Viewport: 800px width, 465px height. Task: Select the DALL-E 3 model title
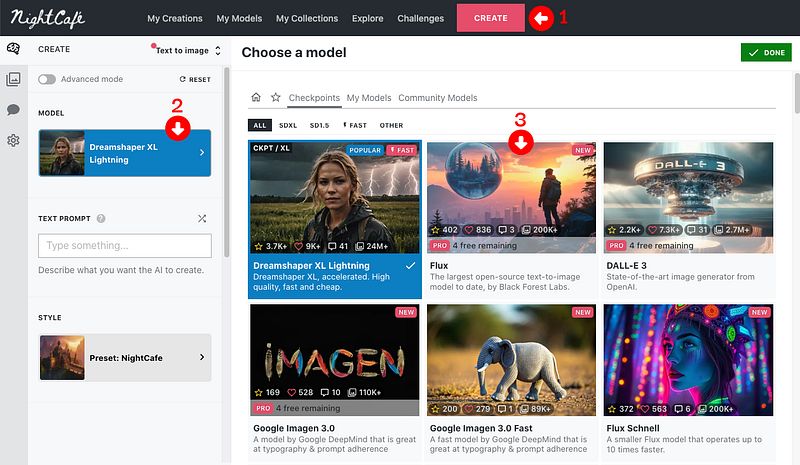pos(626,265)
